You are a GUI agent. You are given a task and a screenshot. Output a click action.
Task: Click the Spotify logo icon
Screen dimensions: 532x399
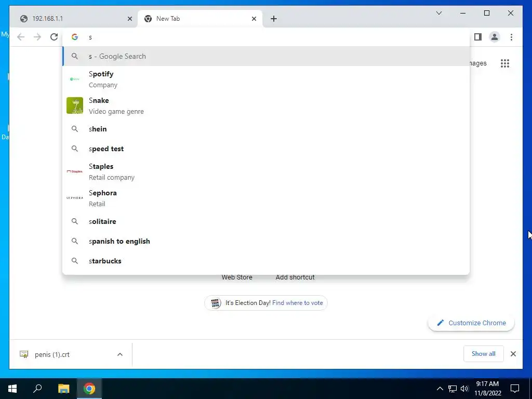pyautogui.click(x=75, y=79)
